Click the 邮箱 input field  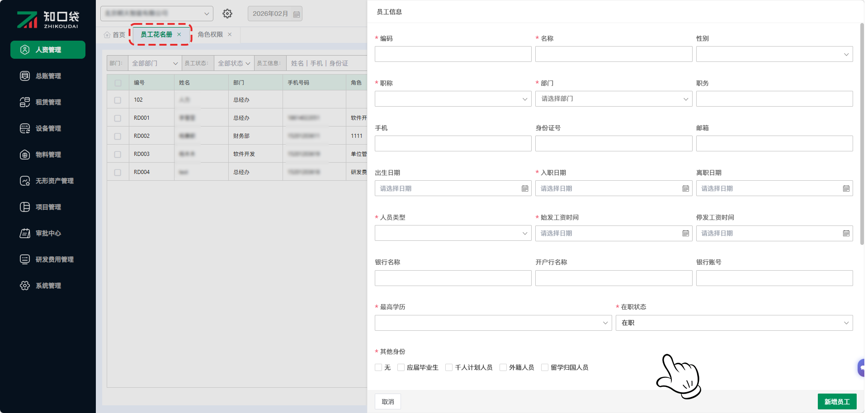click(774, 144)
